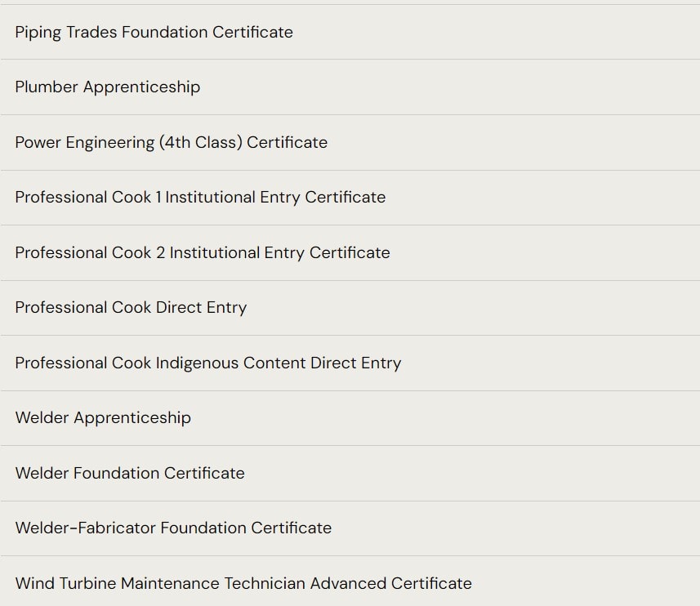Open Professional Cook 2 Institutional Entry Certificate
700x606 pixels.
pyautogui.click(x=202, y=252)
